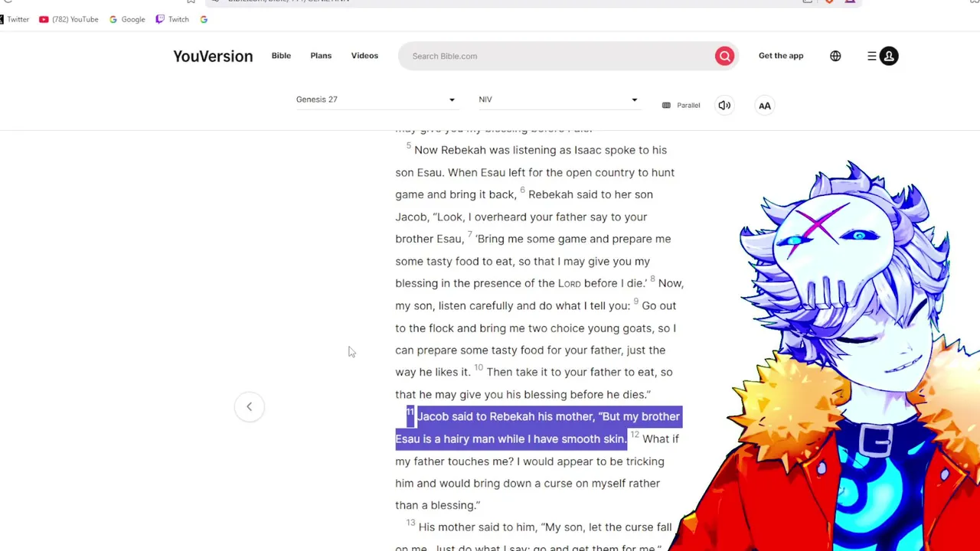
Task: Click the YouTube bookmark favicon
Action: [x=44, y=19]
